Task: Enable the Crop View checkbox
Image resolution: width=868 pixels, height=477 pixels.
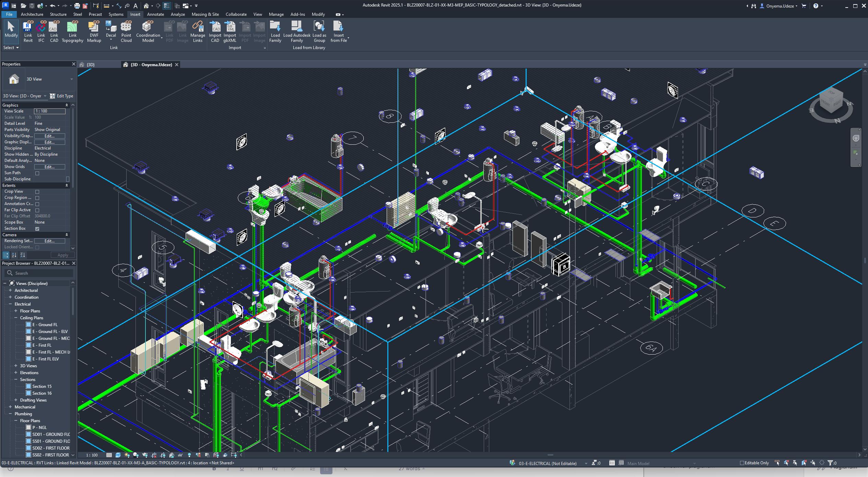Action: coord(37,192)
